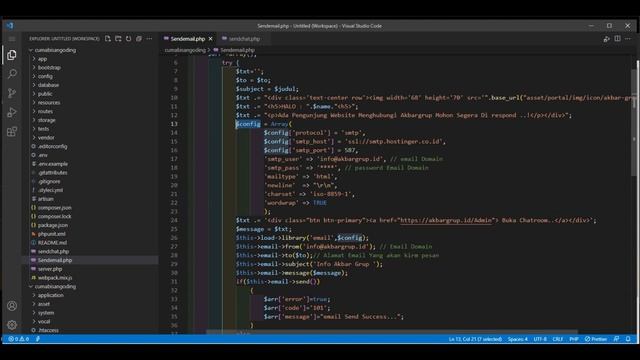
Task: Open .editorconfig file
Action: coord(52,147)
